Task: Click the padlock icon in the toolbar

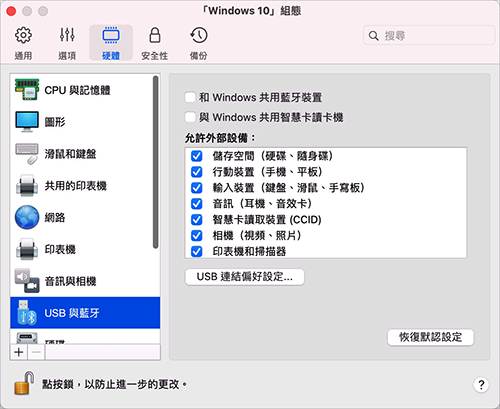Action: (x=155, y=35)
